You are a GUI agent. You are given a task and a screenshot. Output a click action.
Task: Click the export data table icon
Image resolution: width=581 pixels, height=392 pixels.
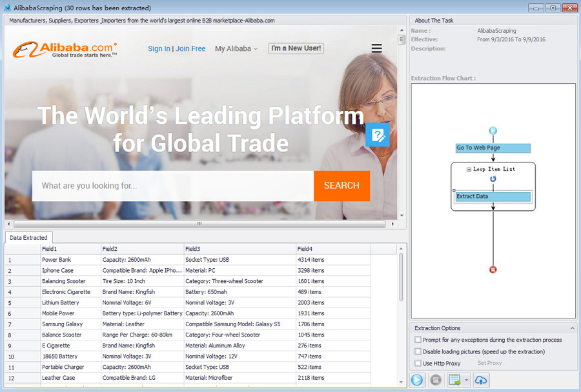tap(455, 380)
